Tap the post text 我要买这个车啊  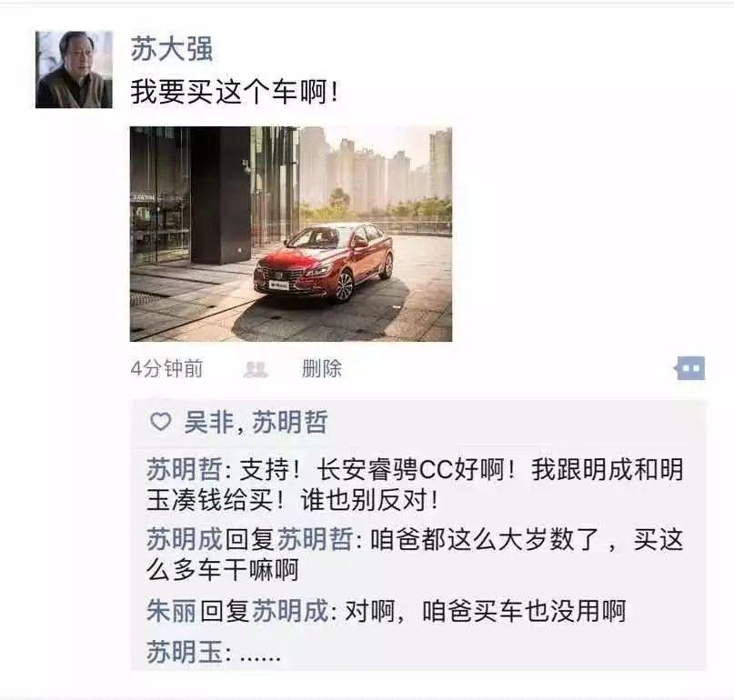pyautogui.click(x=234, y=91)
